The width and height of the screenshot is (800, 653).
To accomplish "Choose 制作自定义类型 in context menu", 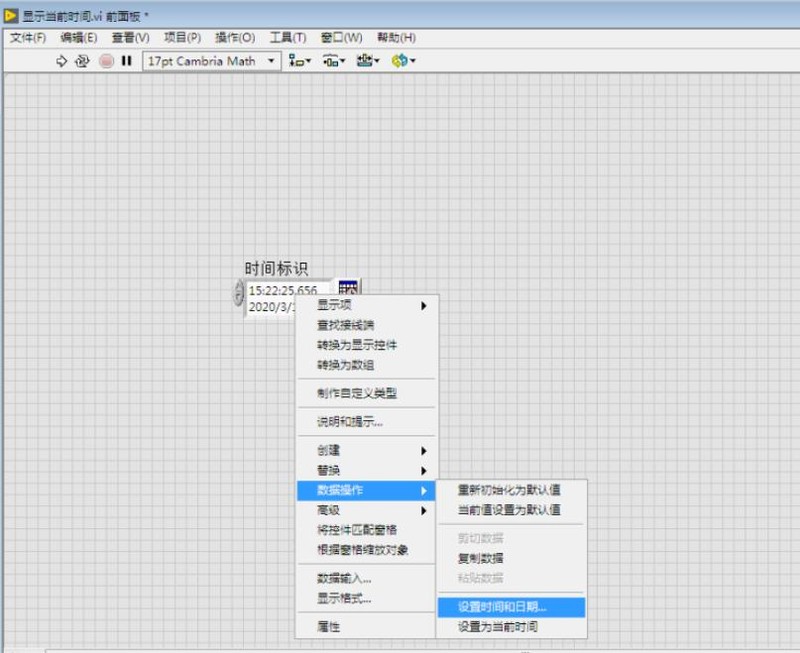I will click(x=366, y=393).
